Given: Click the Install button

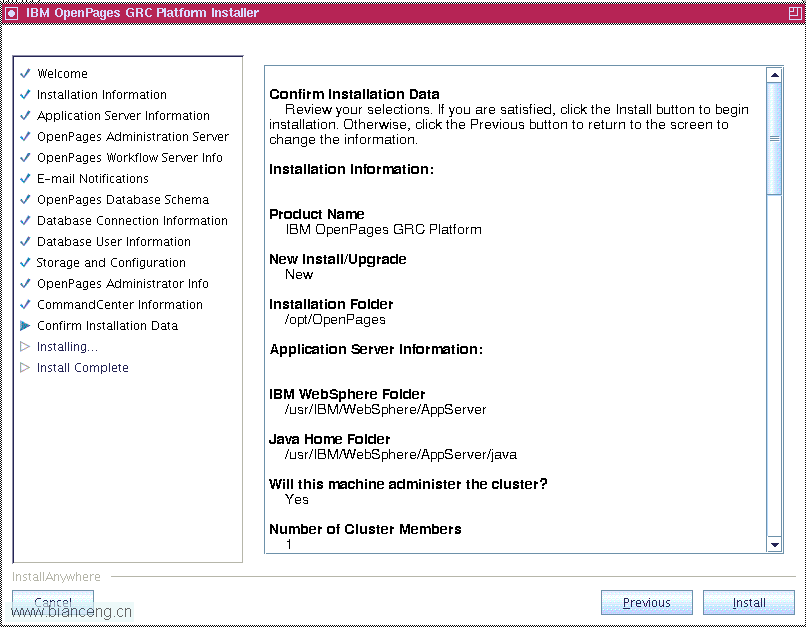Looking at the screenshot, I should point(748,602).
